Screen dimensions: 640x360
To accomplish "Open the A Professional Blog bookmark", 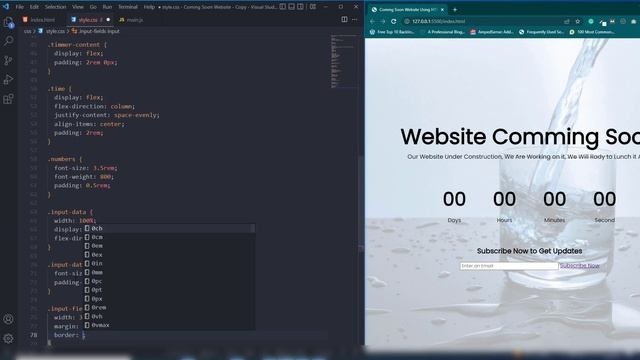I will pyautogui.click(x=442, y=32).
